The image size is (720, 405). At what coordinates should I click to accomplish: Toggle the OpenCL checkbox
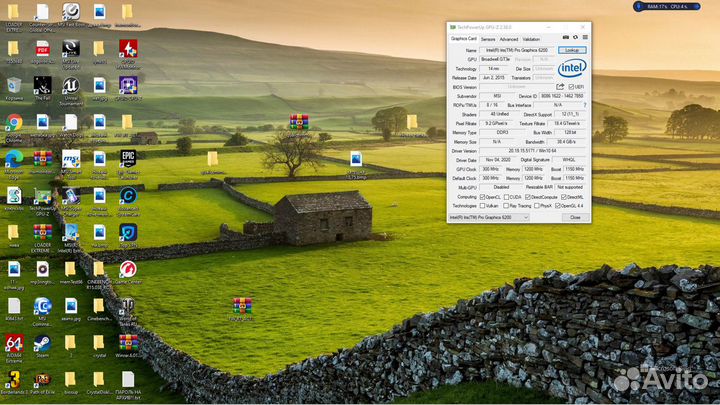click(482, 197)
